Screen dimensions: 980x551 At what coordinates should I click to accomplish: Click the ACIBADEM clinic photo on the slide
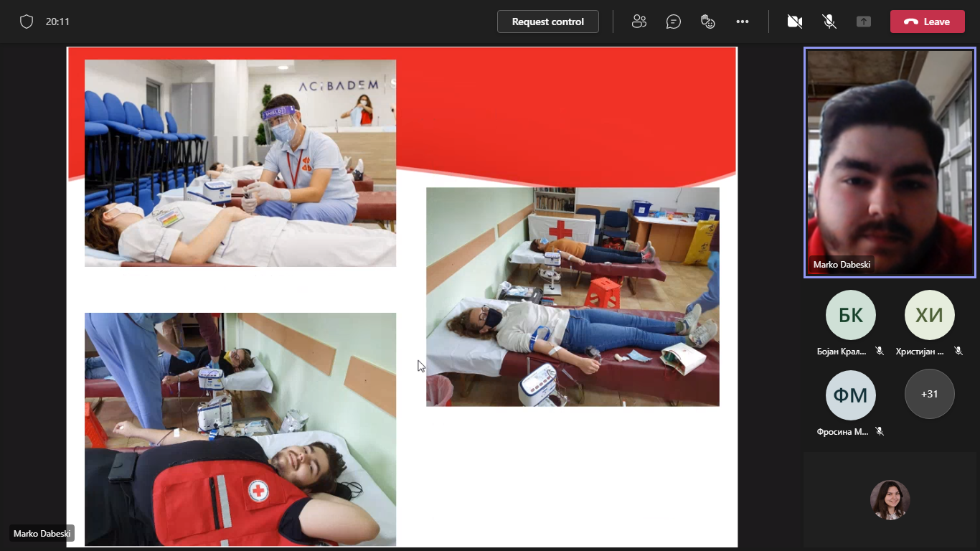click(240, 163)
